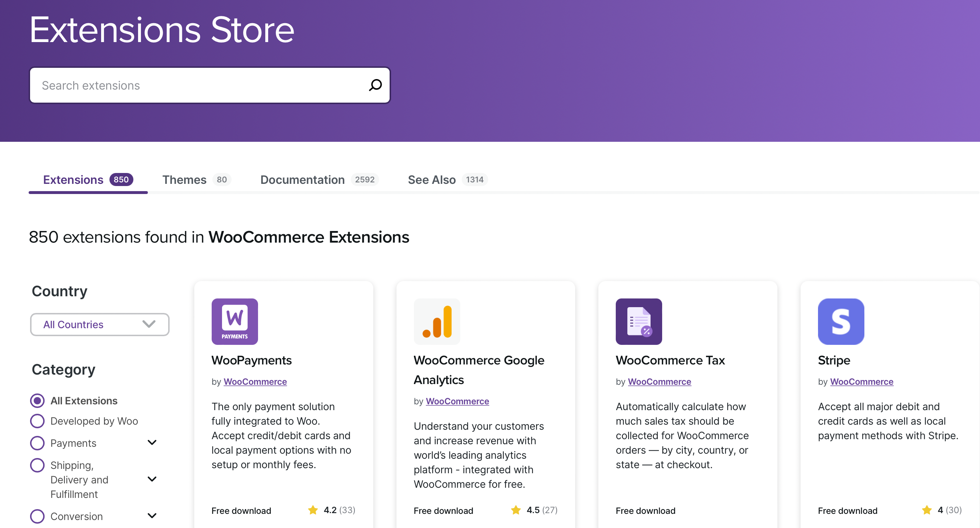Image resolution: width=980 pixels, height=528 pixels.
Task: Expand Shipping, Delivery and Fulfillment subcategories
Action: [x=152, y=479]
